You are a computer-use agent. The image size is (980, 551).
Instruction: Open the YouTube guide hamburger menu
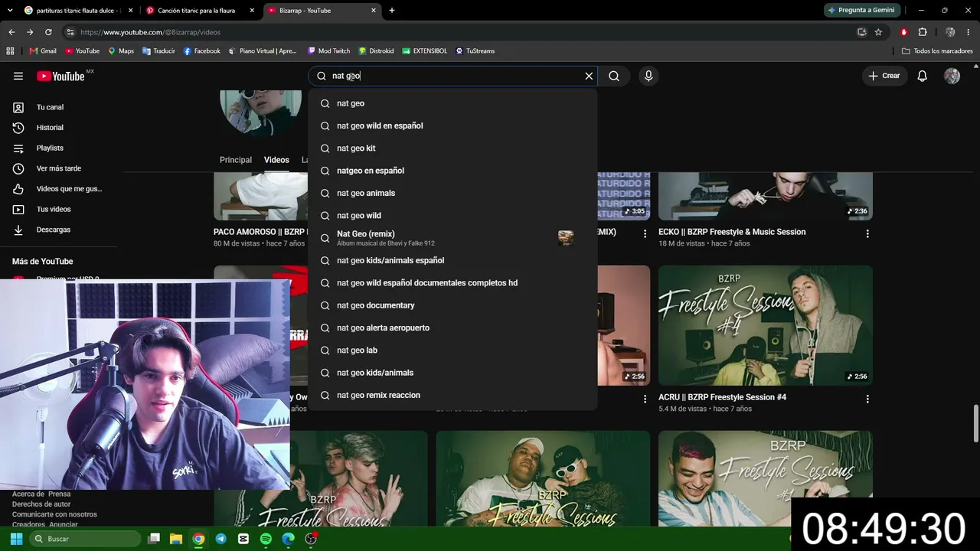point(18,76)
